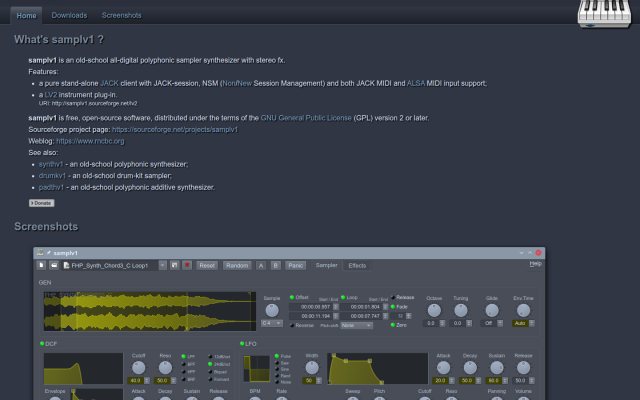The height and width of the screenshot is (400, 640).
Task: Click the A compare button
Action: [261, 265]
